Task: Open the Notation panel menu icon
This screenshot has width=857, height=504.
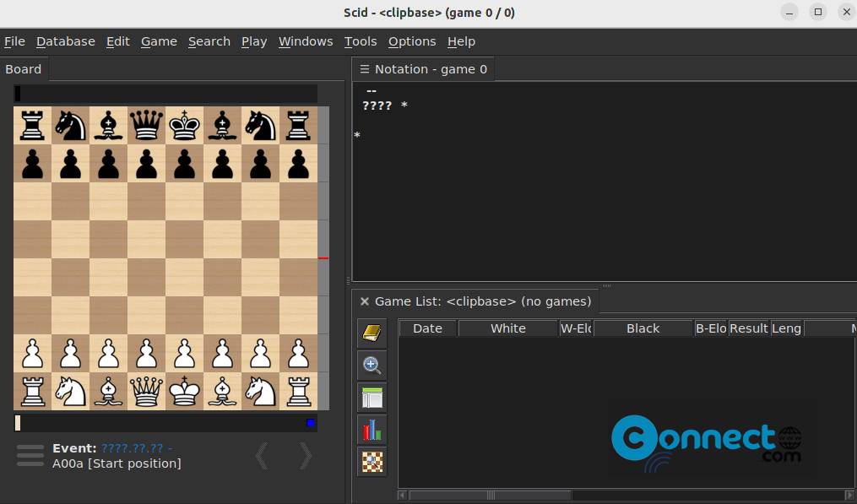Action: point(365,69)
